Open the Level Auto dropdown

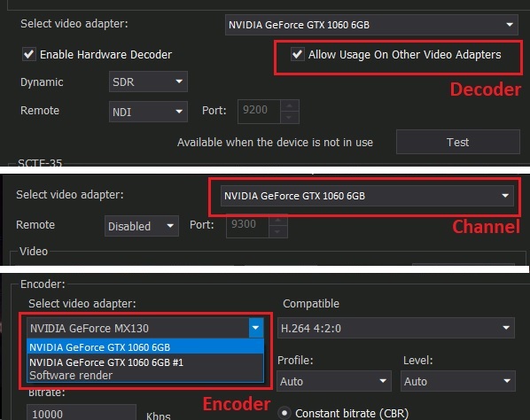coord(458,381)
